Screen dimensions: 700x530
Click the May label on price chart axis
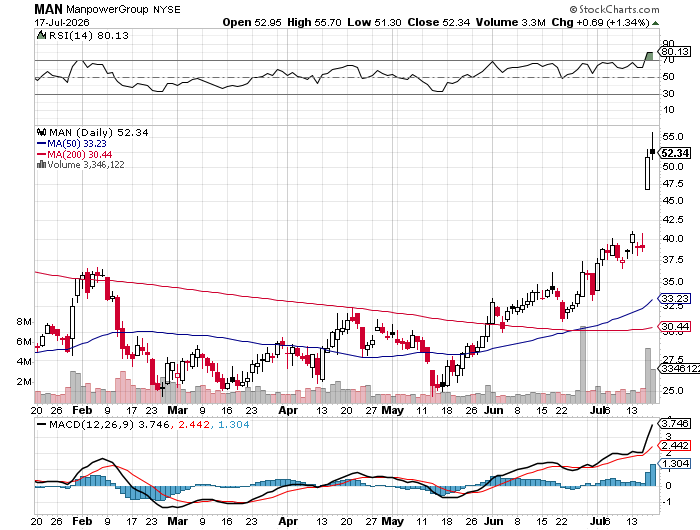point(393,410)
